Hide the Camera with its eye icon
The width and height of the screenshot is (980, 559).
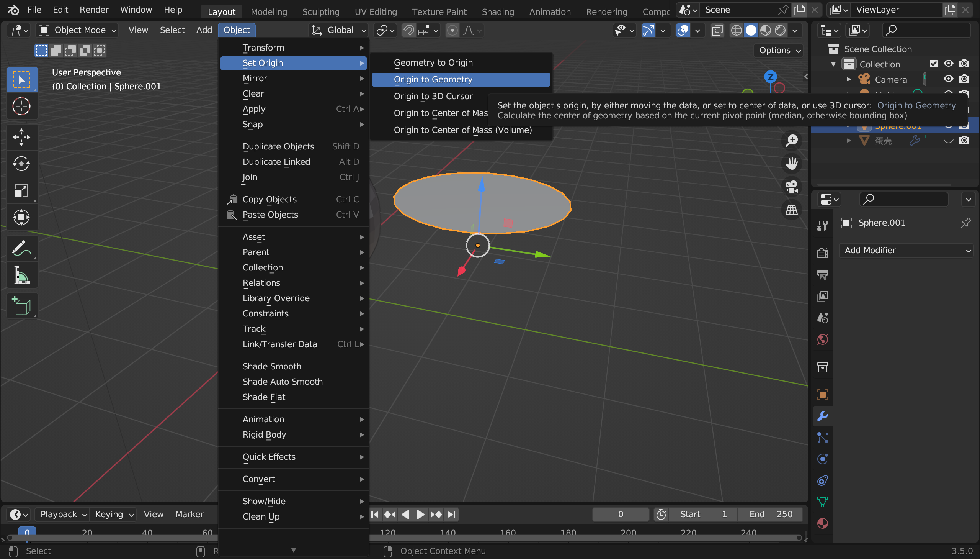click(948, 79)
